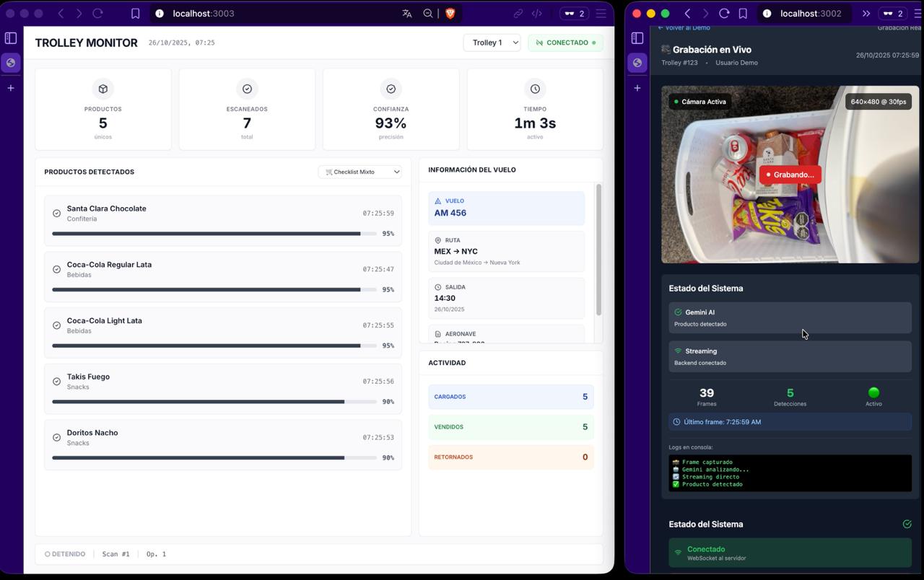This screenshot has height=580, width=924.
Task: Click Doritos Nacho confidence bar
Action: [214, 458]
